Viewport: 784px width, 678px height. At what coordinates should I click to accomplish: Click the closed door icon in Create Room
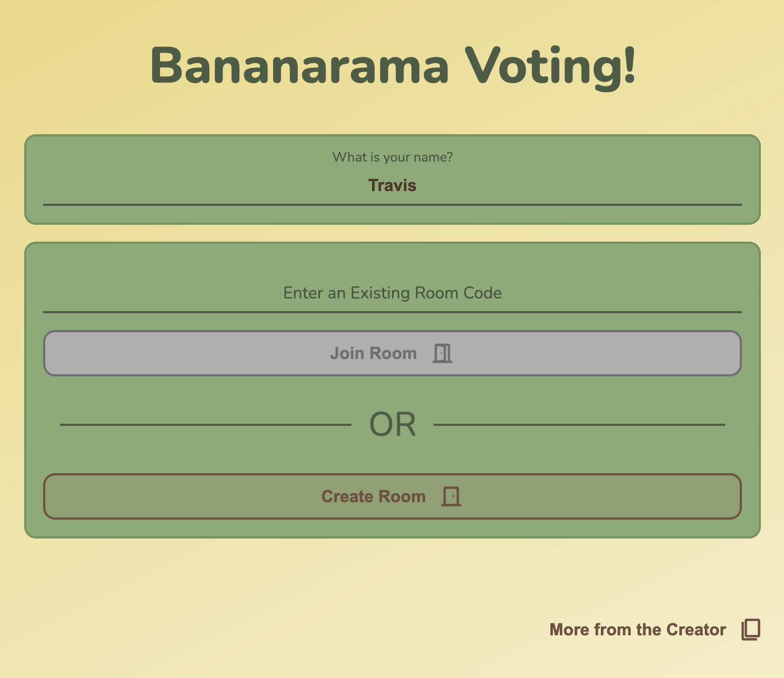(x=451, y=496)
